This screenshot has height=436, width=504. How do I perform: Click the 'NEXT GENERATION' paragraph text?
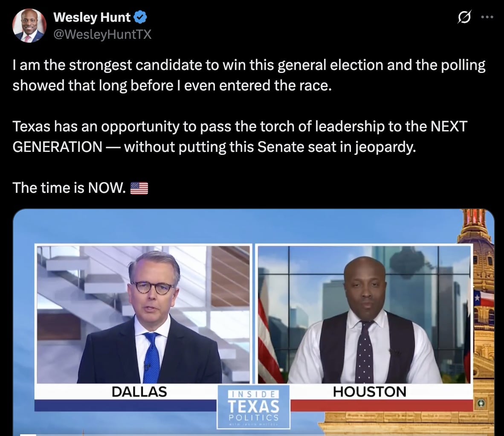(x=240, y=137)
